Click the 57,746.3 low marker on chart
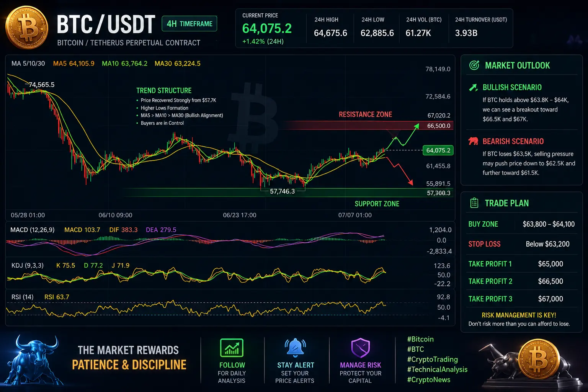 coord(282,191)
